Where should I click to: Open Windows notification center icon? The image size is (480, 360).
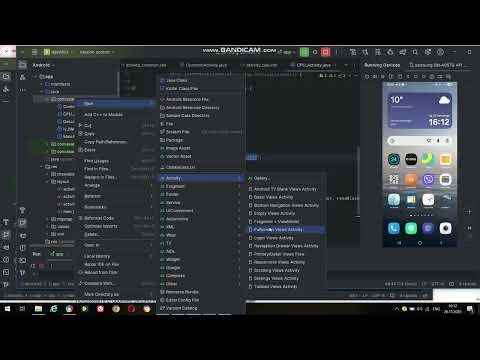[470, 309]
